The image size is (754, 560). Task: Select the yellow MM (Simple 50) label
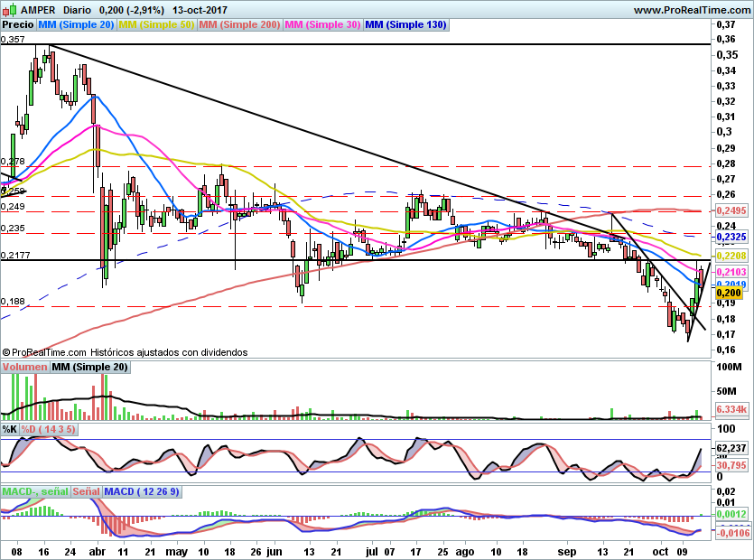[156, 24]
